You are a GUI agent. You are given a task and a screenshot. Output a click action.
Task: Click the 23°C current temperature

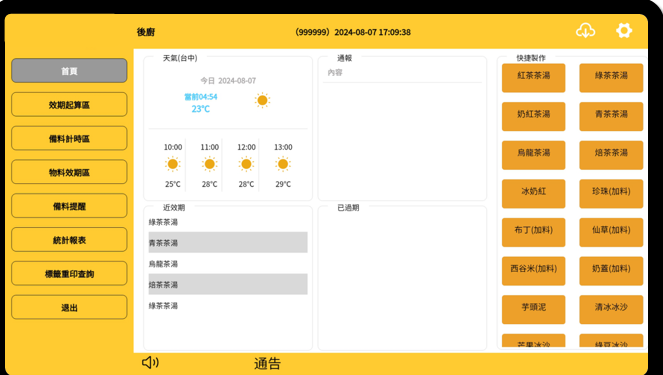[x=200, y=109]
